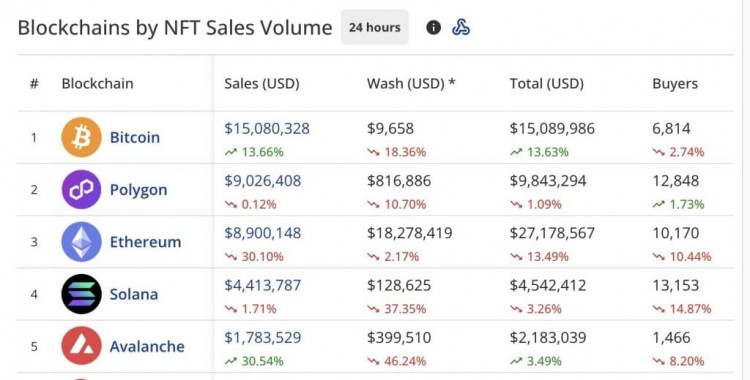Open the Ethereum blockchain link
Image resolution: width=750 pixels, height=380 pixels.
pyautogui.click(x=145, y=242)
